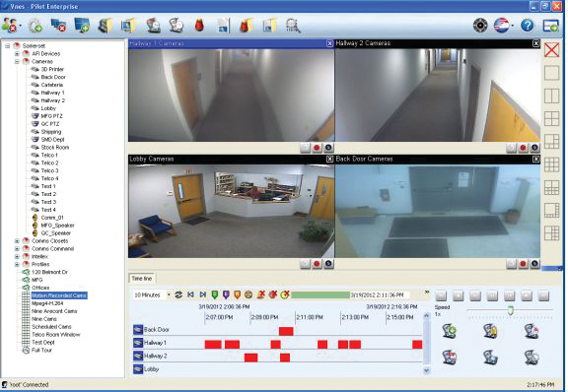The height and width of the screenshot is (392, 568).
Task: Expand the Comms Command tree node
Action: tap(17, 248)
